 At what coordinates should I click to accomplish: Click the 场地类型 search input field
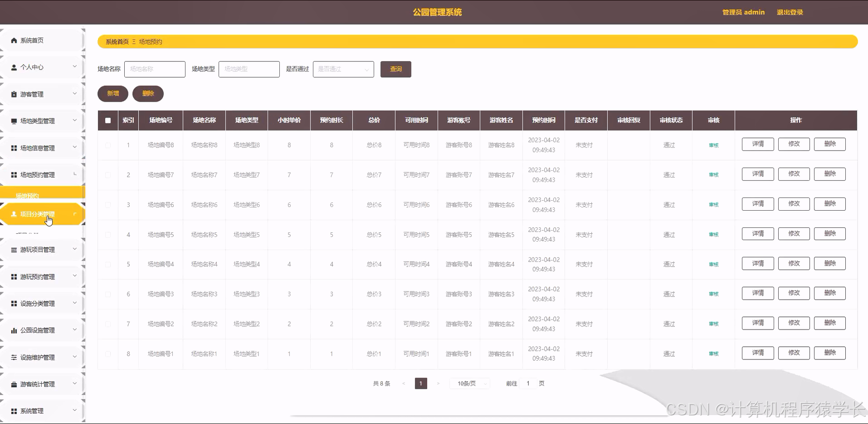pyautogui.click(x=249, y=69)
